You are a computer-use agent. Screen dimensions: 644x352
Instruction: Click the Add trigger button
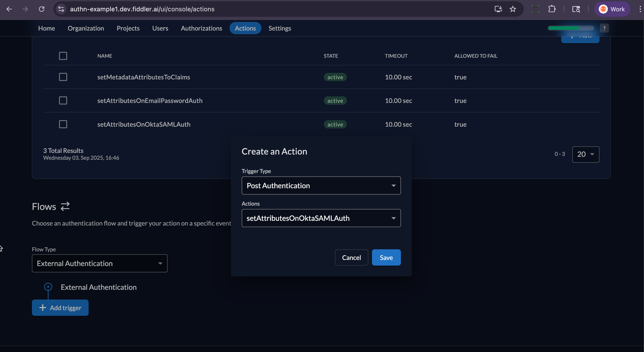[60, 307]
